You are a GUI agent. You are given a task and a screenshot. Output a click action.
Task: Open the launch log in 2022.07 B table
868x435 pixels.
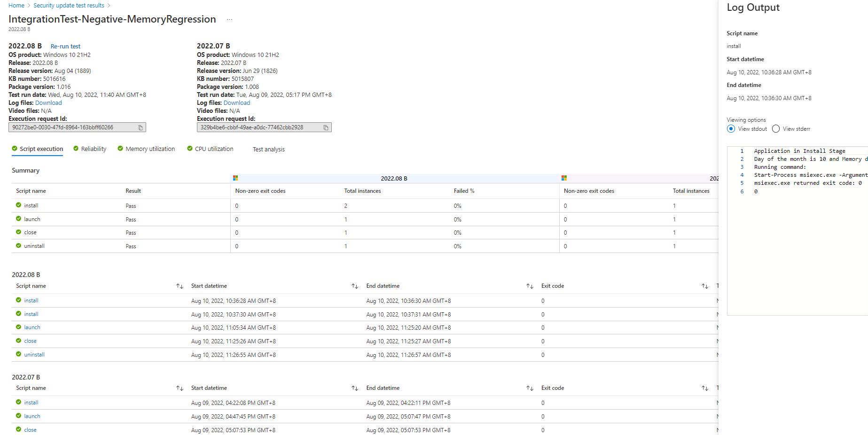point(32,416)
